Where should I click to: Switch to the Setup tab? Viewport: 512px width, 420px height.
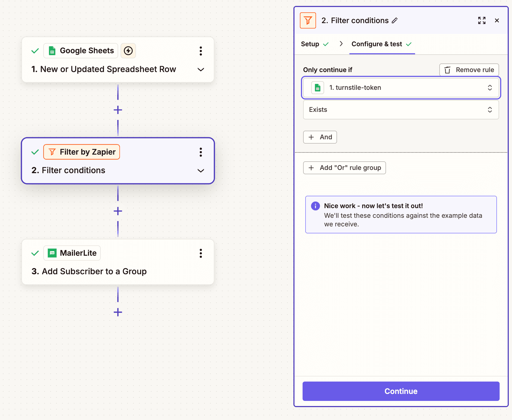click(315, 44)
